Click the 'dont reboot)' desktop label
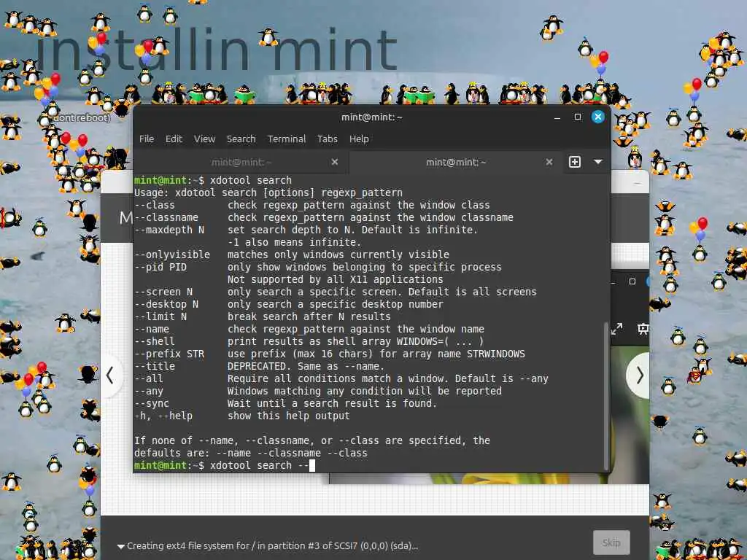The width and height of the screenshot is (747, 560). click(x=82, y=117)
